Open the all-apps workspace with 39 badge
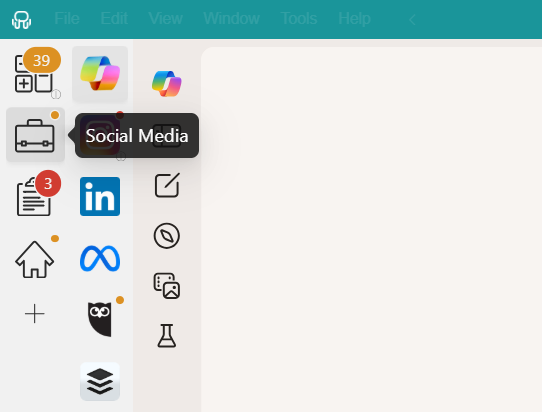 (x=35, y=74)
